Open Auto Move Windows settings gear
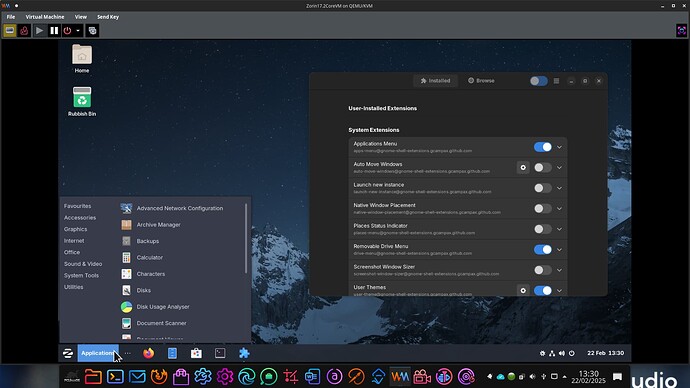This screenshot has width=690, height=388. pos(523,168)
